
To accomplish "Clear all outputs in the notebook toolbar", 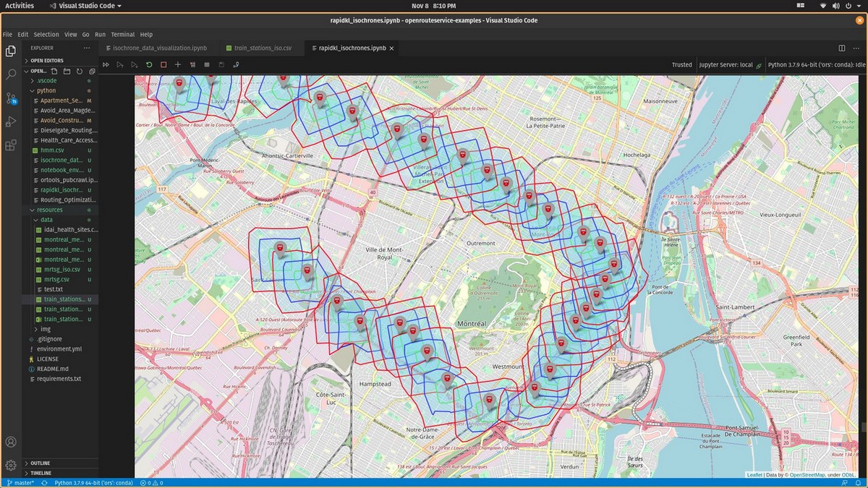I will (x=192, y=65).
